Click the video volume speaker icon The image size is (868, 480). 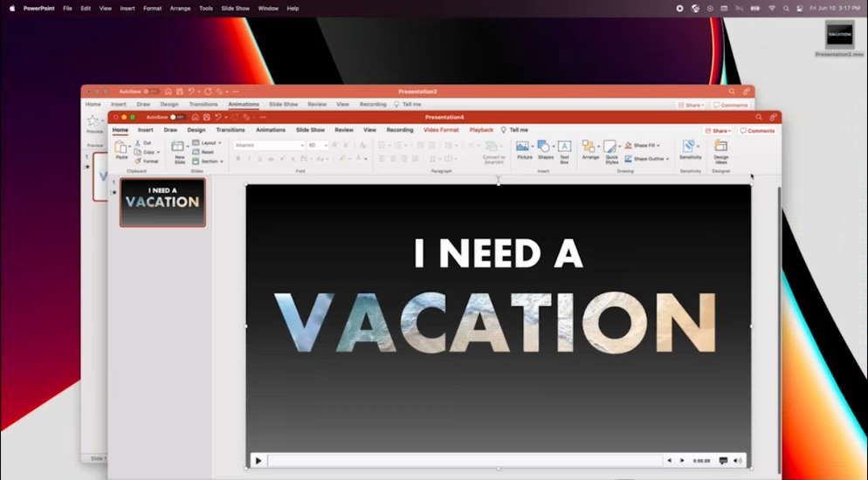pyautogui.click(x=737, y=461)
